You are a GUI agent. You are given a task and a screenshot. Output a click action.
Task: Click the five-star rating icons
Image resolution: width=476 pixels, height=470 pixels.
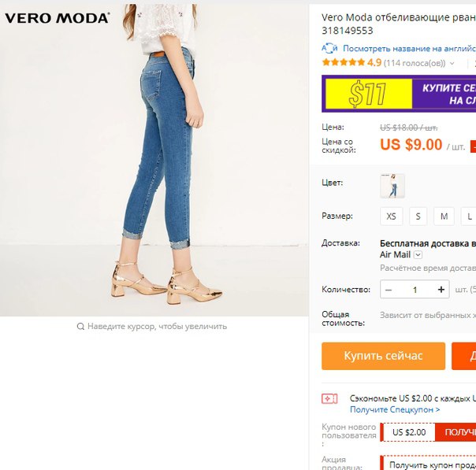(x=344, y=62)
